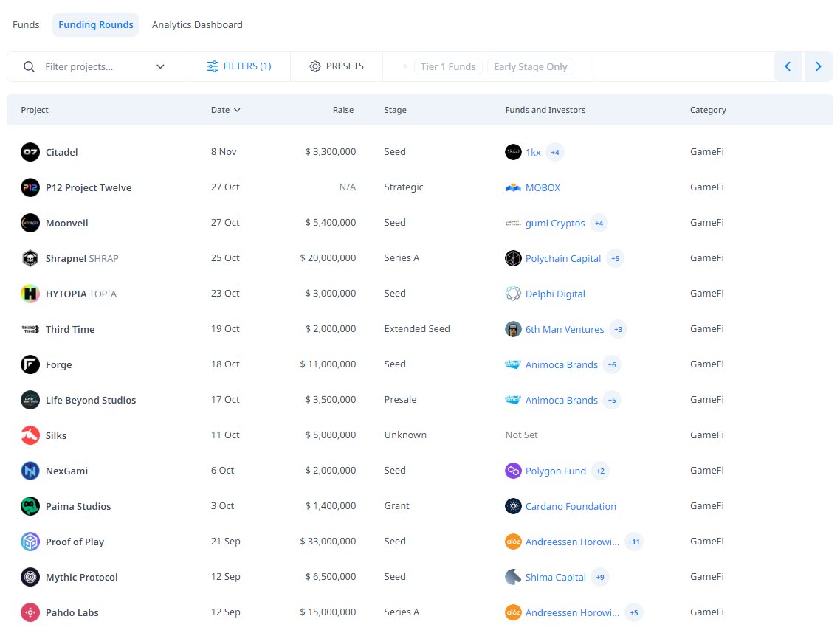Viewport: 840px width, 633px height.
Task: Click the presets gear icon
Action: click(315, 66)
